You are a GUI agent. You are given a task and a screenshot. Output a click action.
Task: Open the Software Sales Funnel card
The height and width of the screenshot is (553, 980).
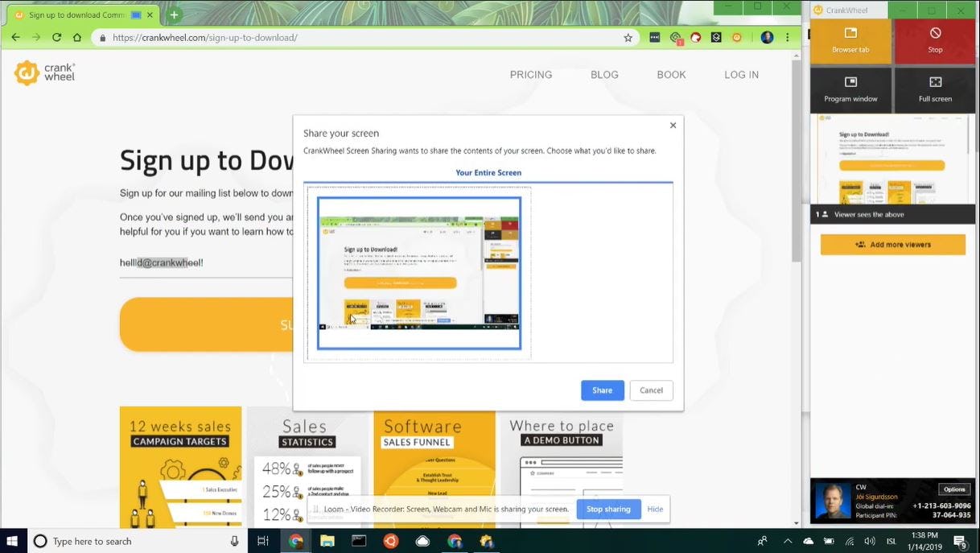pos(434,467)
